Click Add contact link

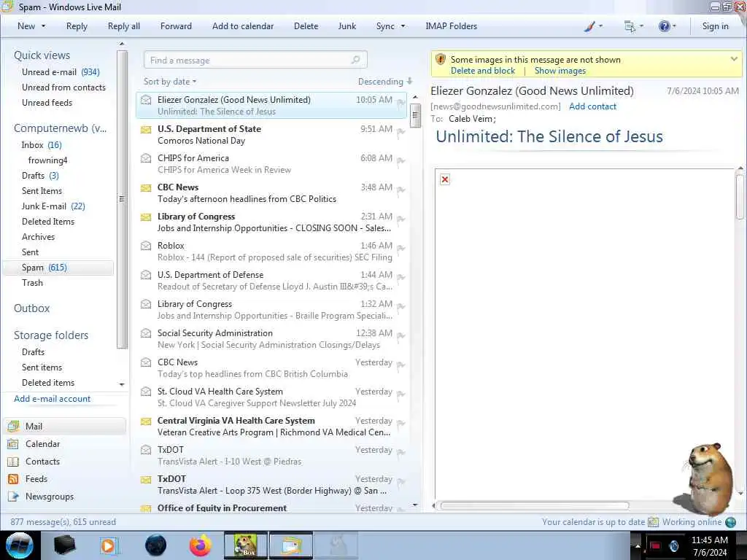[x=592, y=106]
